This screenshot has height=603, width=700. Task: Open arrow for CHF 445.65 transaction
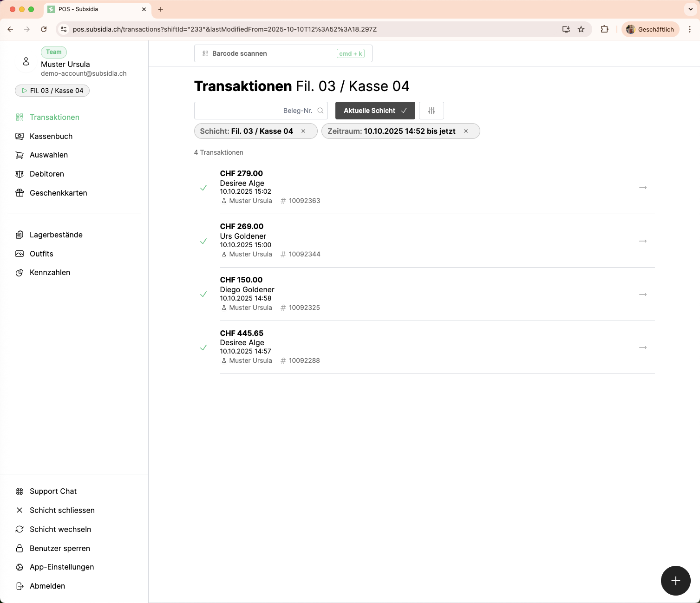click(x=642, y=347)
